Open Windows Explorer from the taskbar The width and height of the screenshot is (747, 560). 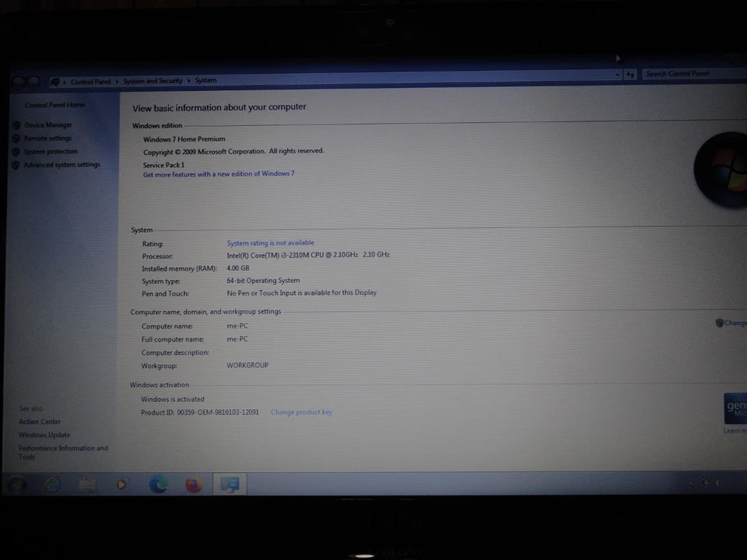[86, 484]
